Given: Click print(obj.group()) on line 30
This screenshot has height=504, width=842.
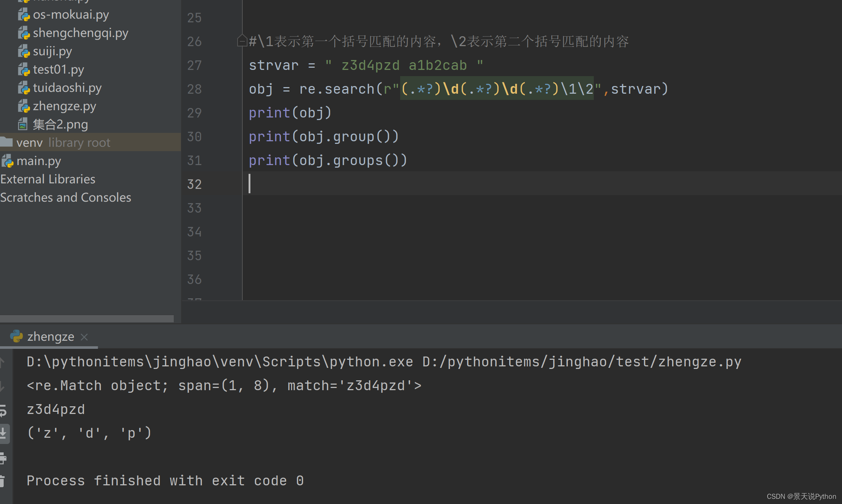Looking at the screenshot, I should point(324,137).
